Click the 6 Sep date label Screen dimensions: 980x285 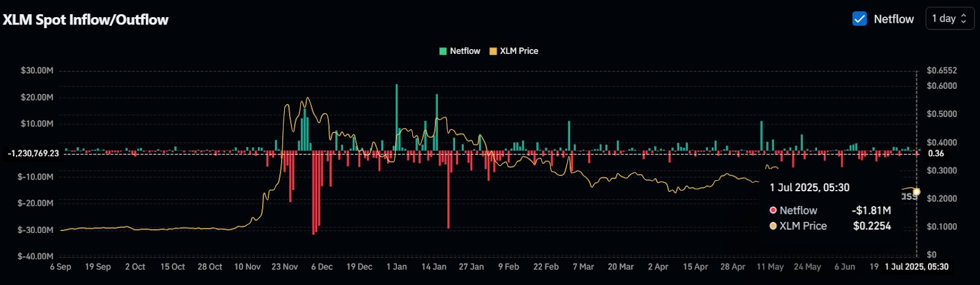point(61,267)
